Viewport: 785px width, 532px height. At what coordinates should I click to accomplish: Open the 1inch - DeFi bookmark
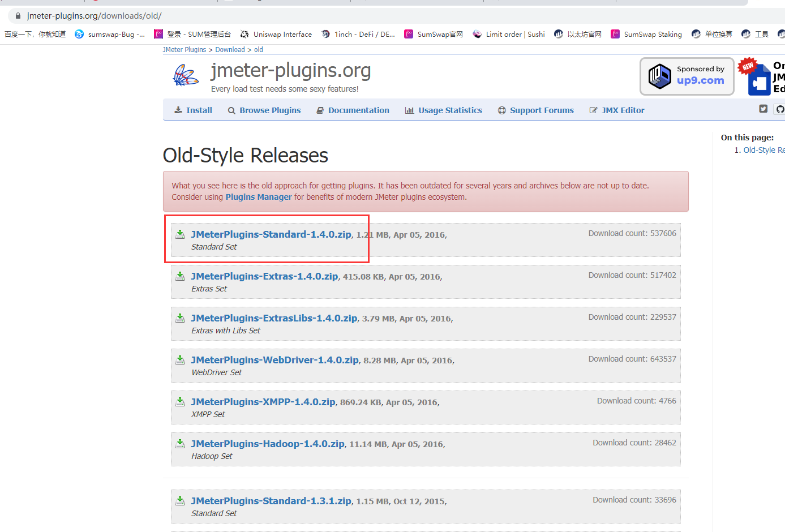pos(358,35)
